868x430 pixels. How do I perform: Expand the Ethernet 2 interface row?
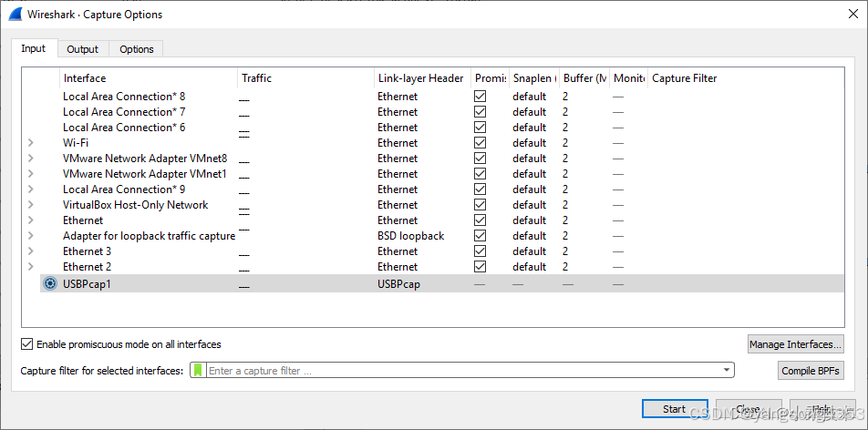[31, 267]
